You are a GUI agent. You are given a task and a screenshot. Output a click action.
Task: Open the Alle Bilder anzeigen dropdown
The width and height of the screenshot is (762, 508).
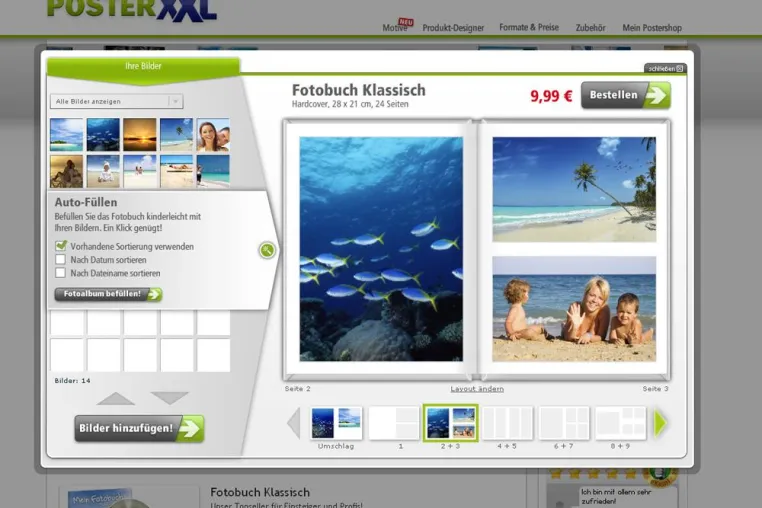pyautogui.click(x=117, y=101)
